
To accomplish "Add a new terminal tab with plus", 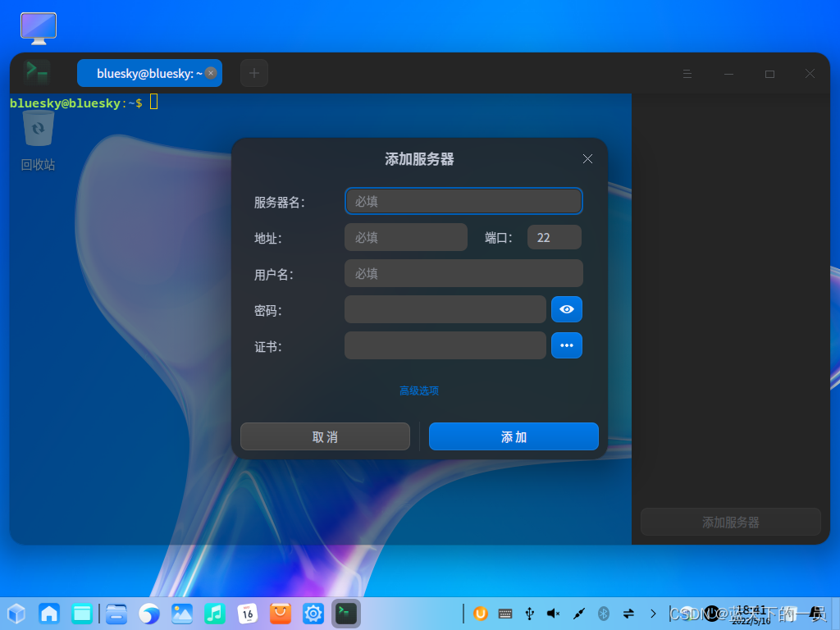I will tap(254, 73).
